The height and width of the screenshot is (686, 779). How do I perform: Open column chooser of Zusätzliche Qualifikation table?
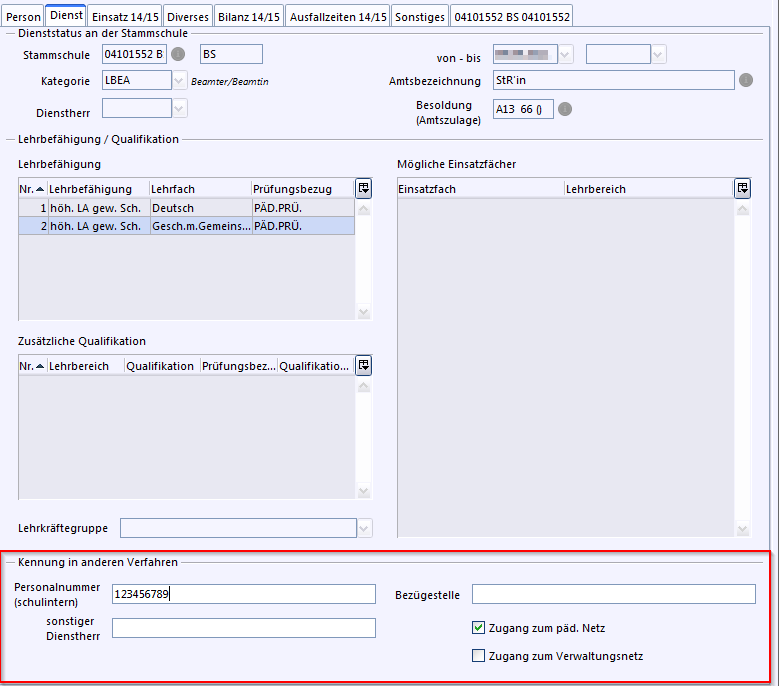coord(363,366)
